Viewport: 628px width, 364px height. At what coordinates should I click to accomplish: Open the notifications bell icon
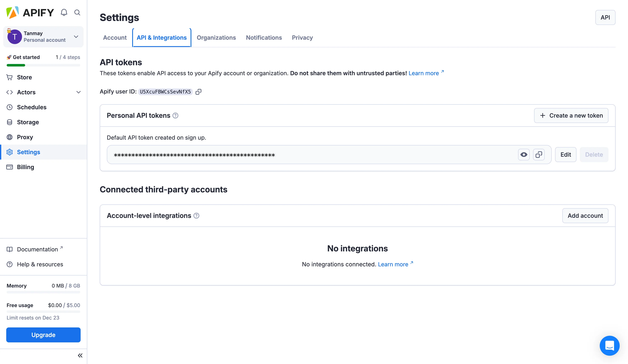(64, 12)
